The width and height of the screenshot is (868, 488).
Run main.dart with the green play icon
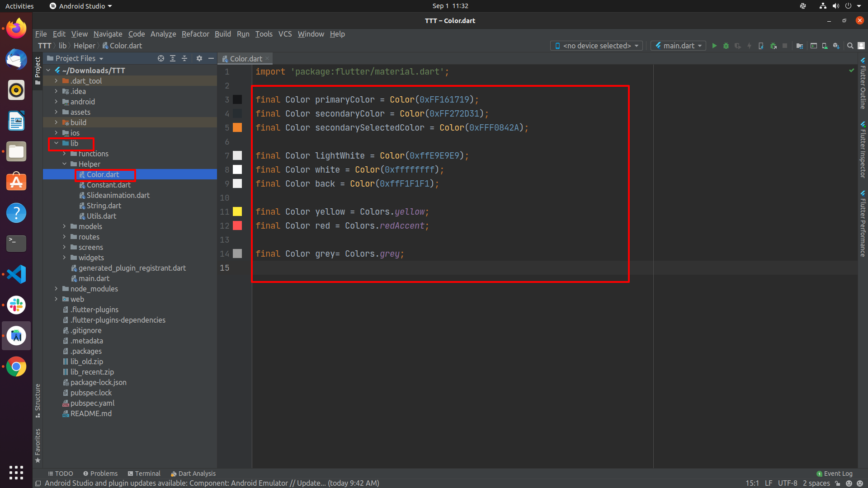coord(714,46)
